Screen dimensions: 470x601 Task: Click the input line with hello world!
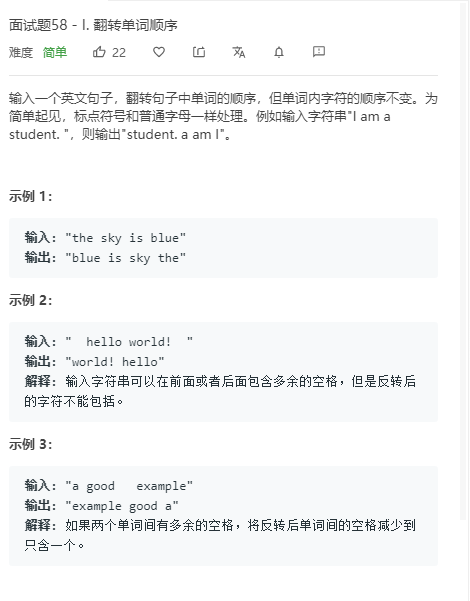pyautogui.click(x=109, y=341)
